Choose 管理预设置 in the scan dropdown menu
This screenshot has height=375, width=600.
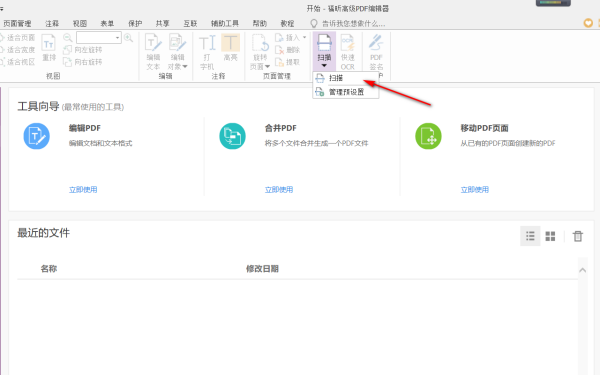pos(346,92)
